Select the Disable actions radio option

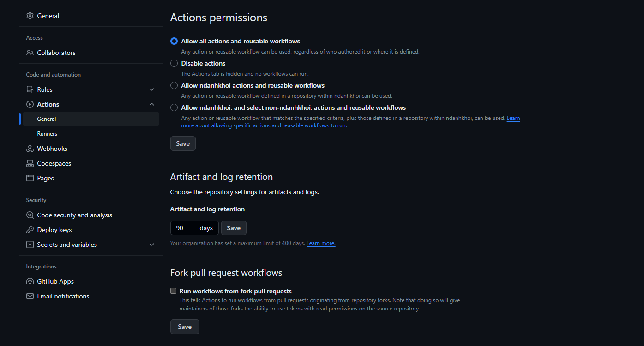[174, 63]
